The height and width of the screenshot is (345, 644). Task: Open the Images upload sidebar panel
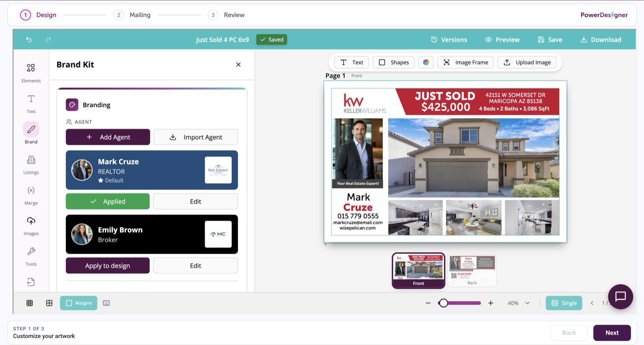31,226
